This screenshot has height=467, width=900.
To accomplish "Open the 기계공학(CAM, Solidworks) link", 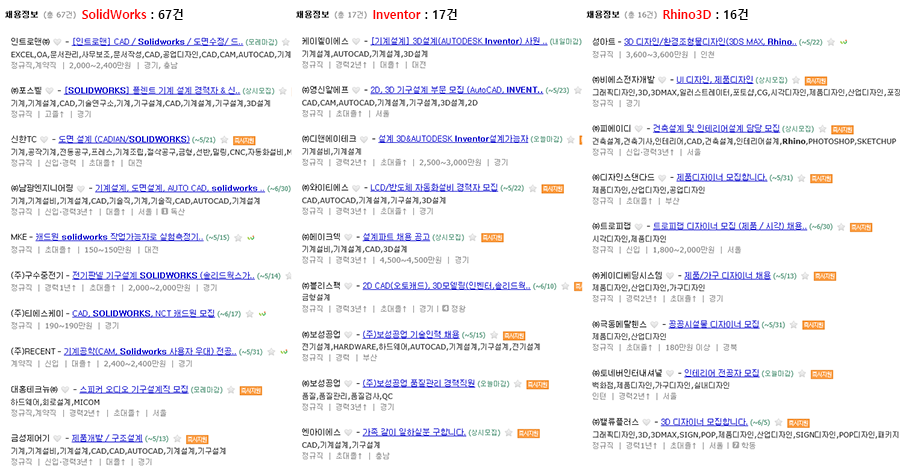I will [150, 352].
